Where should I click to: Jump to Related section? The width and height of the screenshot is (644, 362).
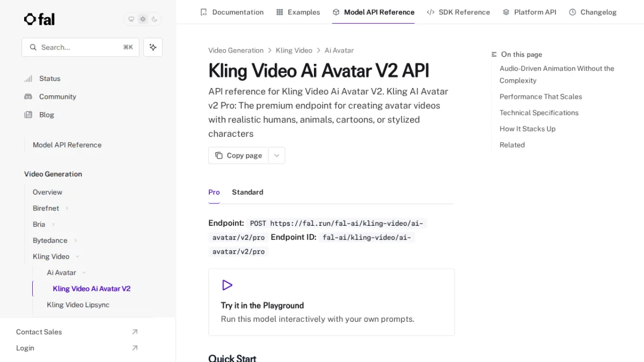click(513, 145)
